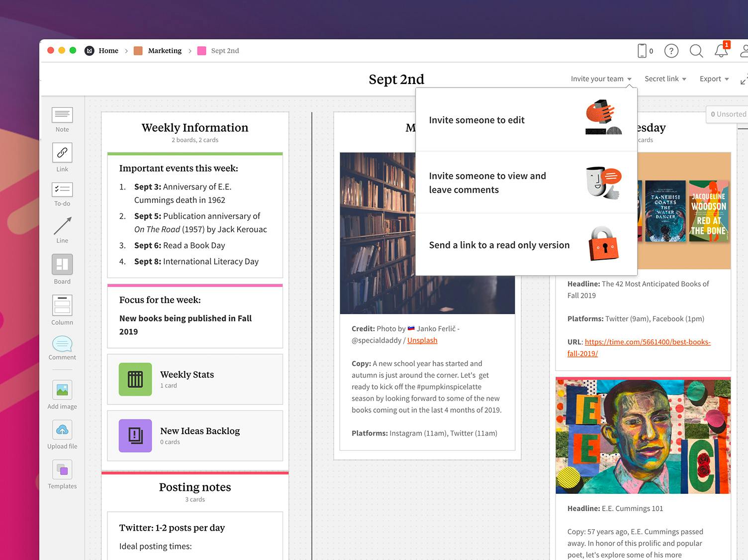This screenshot has height=560, width=748.
Task: Open the Unsplash link
Action: (422, 340)
